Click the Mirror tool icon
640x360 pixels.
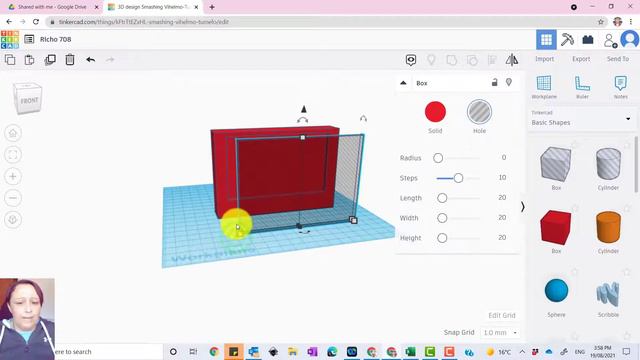[512, 60]
